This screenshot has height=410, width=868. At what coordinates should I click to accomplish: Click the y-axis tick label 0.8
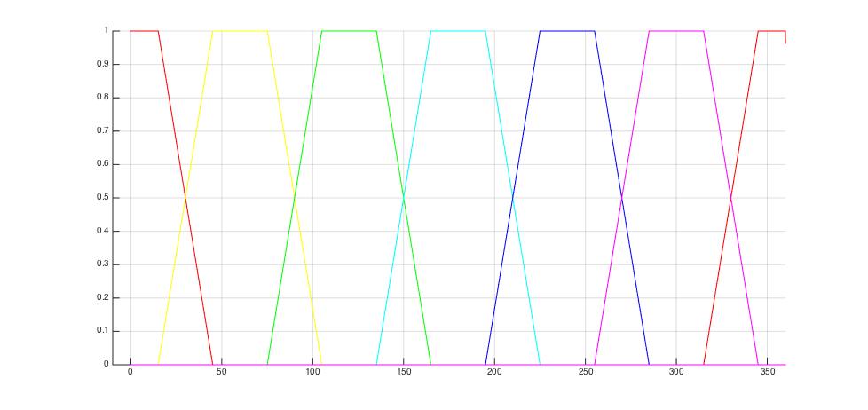pyautogui.click(x=102, y=98)
